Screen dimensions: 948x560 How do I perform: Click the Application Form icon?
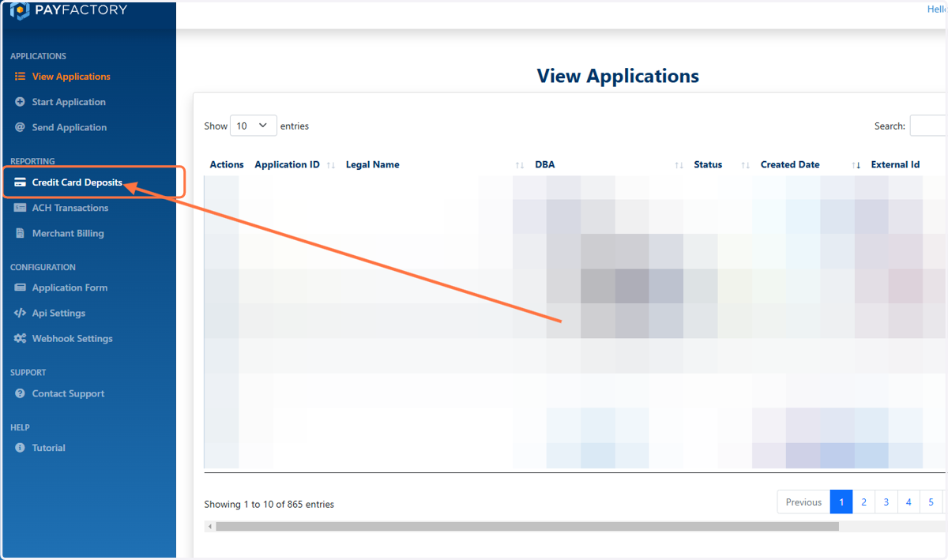coord(20,288)
